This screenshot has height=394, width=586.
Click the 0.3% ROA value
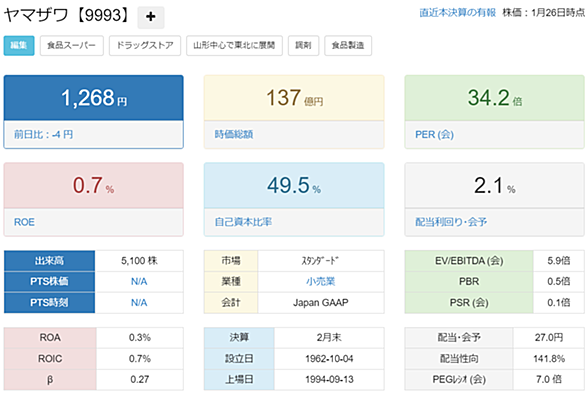tap(140, 338)
